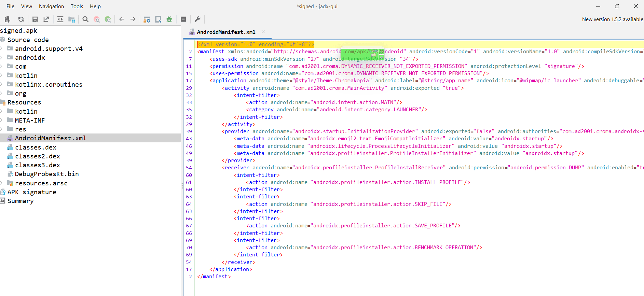Screen dimensions: 644x296
Task: Select android.support.v4 package
Action: coord(49,48)
